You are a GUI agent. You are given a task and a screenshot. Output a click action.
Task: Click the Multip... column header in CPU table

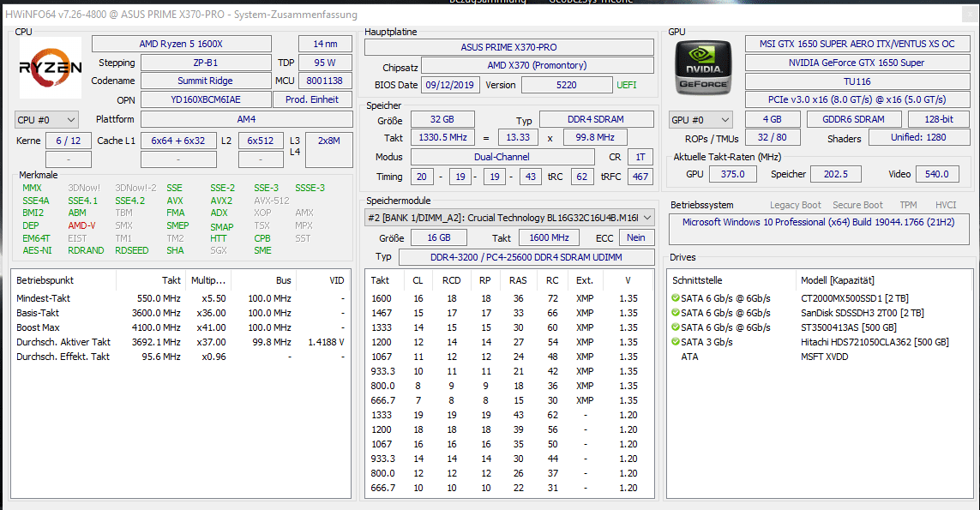coord(208,280)
